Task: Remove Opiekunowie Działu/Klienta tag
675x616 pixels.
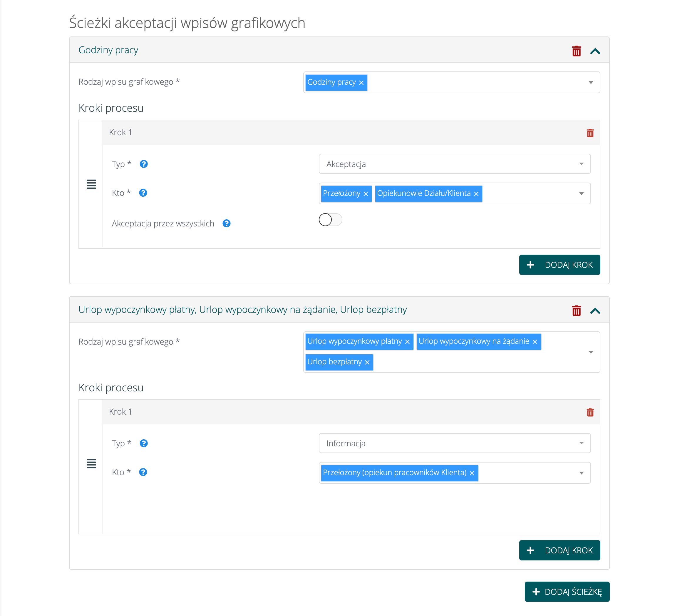Action: point(476,194)
